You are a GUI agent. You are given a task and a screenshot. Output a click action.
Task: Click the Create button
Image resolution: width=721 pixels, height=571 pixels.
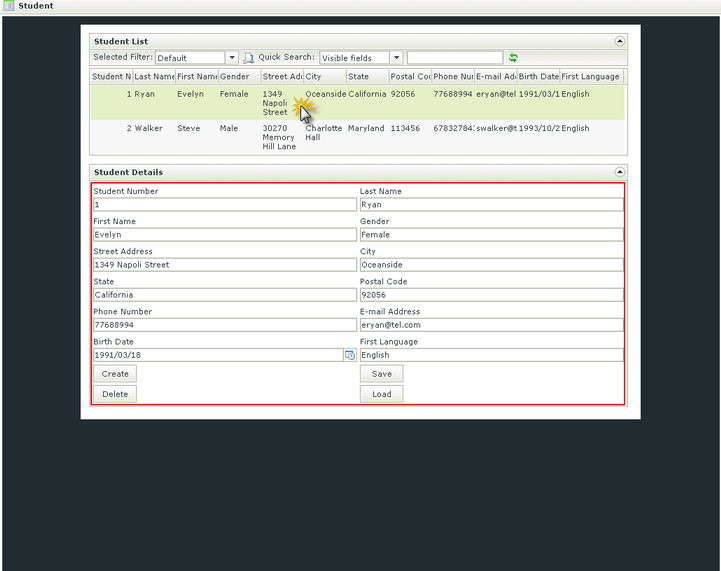click(x=115, y=374)
